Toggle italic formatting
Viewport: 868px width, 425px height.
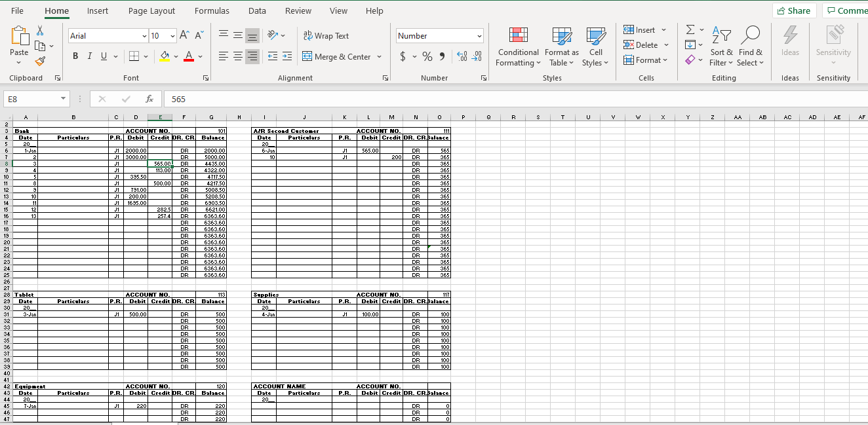coord(89,56)
